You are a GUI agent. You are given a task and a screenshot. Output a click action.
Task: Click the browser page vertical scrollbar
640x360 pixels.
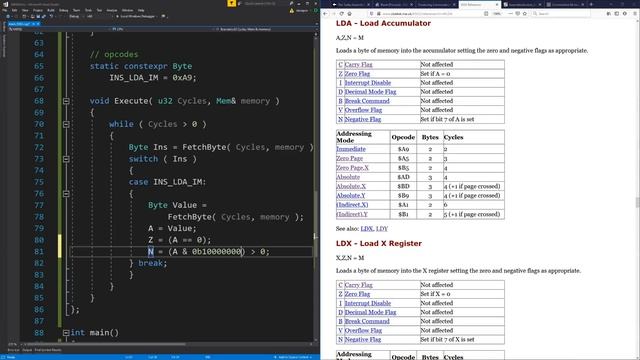tap(638, 188)
